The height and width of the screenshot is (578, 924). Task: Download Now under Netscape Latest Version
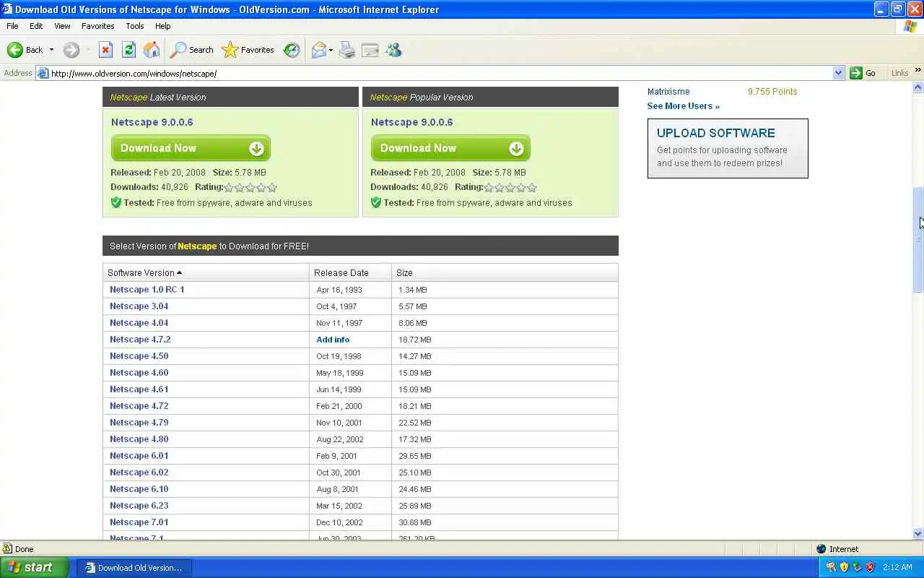191,148
